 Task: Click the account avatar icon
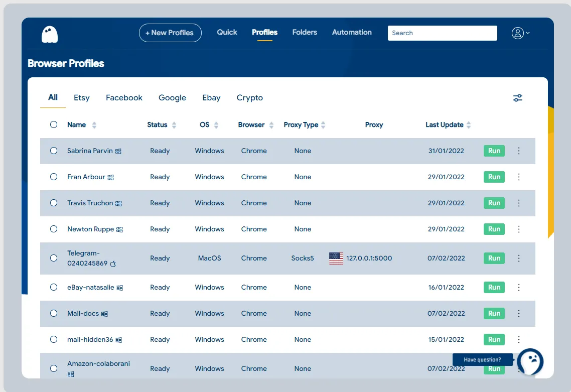(518, 33)
